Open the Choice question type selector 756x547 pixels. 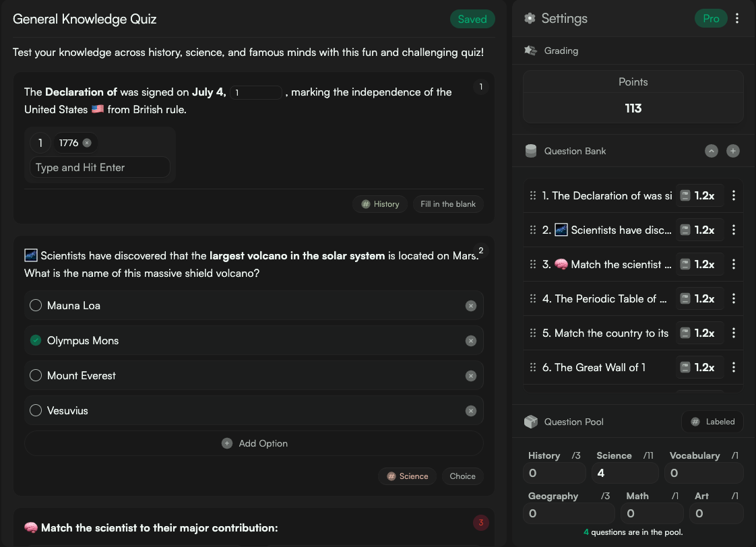click(x=462, y=476)
